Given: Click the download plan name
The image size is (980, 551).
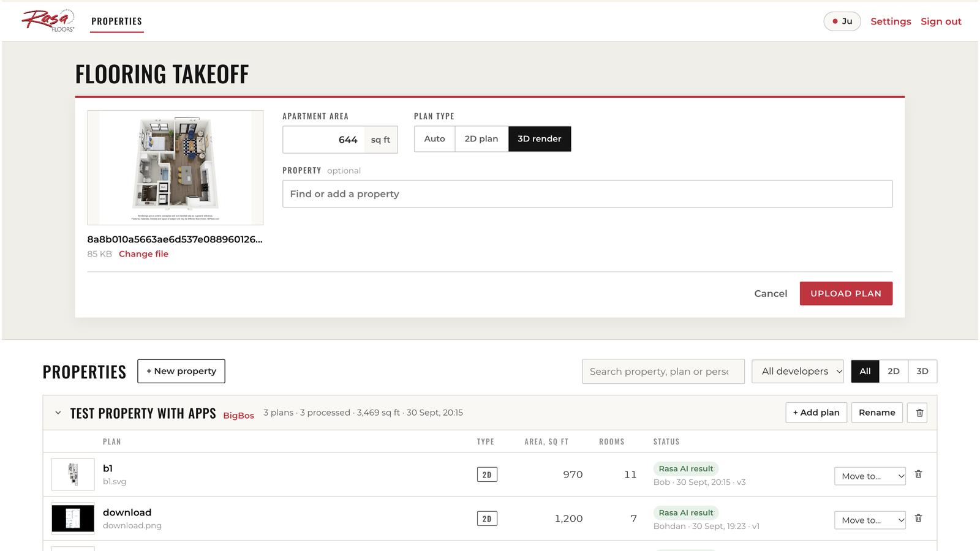Looking at the screenshot, I should click(x=127, y=512).
